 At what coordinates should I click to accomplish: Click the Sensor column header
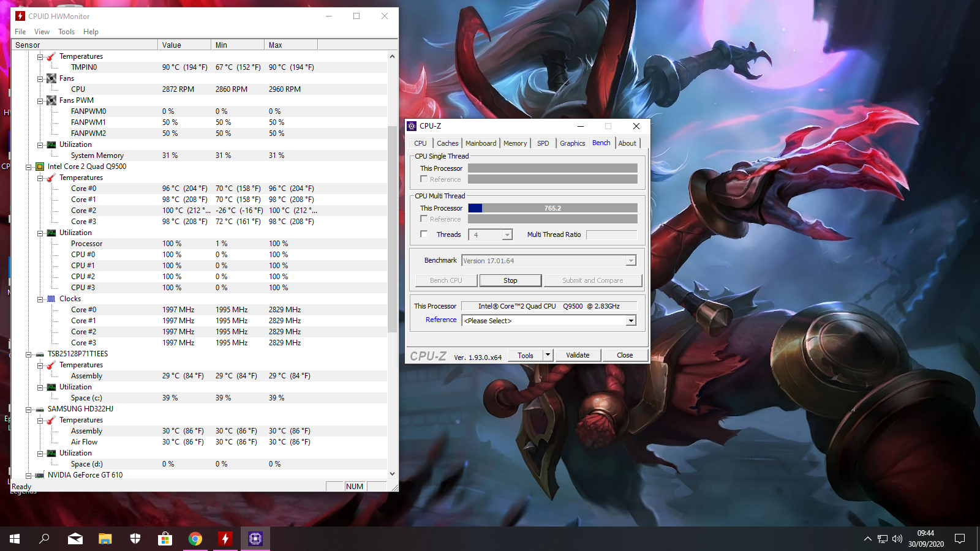click(x=85, y=45)
